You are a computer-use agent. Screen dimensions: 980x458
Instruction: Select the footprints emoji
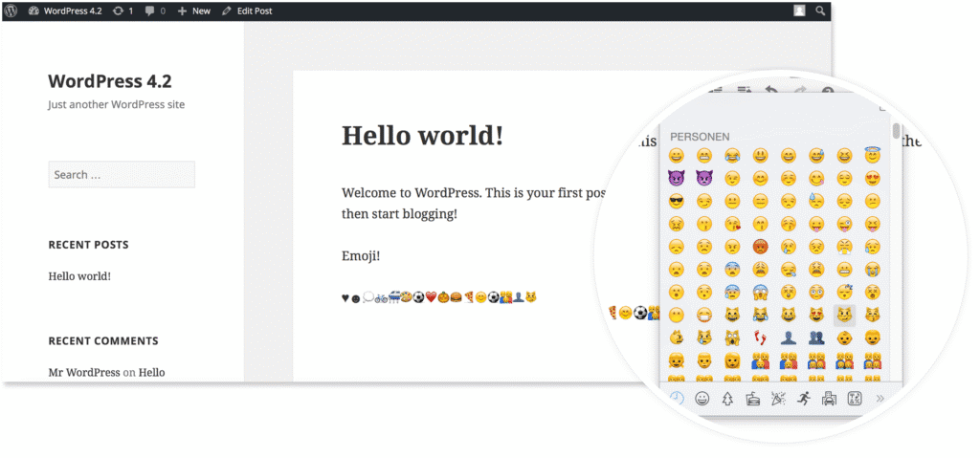pos(760,338)
